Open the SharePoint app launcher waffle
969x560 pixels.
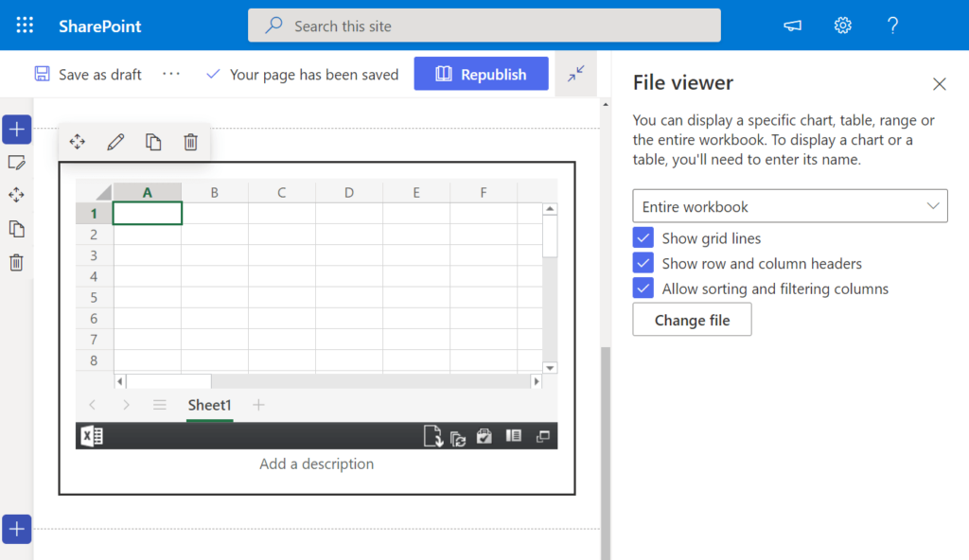(25, 26)
